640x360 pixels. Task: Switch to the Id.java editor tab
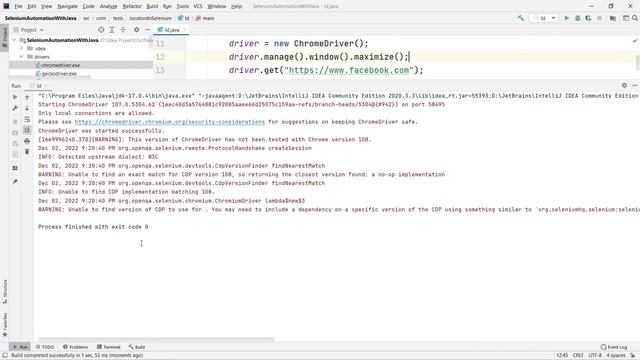click(x=171, y=30)
